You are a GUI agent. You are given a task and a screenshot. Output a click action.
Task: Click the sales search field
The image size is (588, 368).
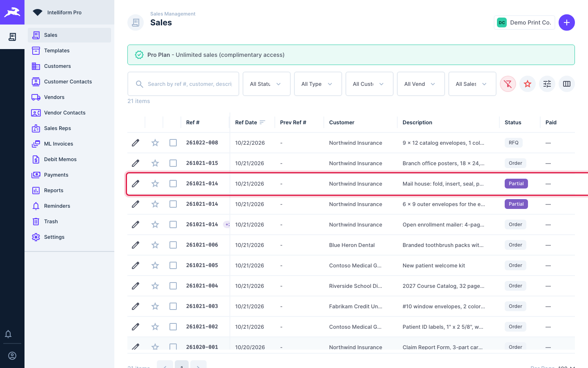[183, 84]
